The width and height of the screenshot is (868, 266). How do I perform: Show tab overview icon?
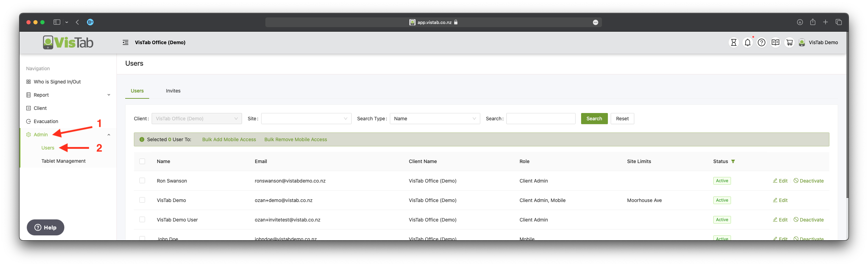pyautogui.click(x=838, y=22)
